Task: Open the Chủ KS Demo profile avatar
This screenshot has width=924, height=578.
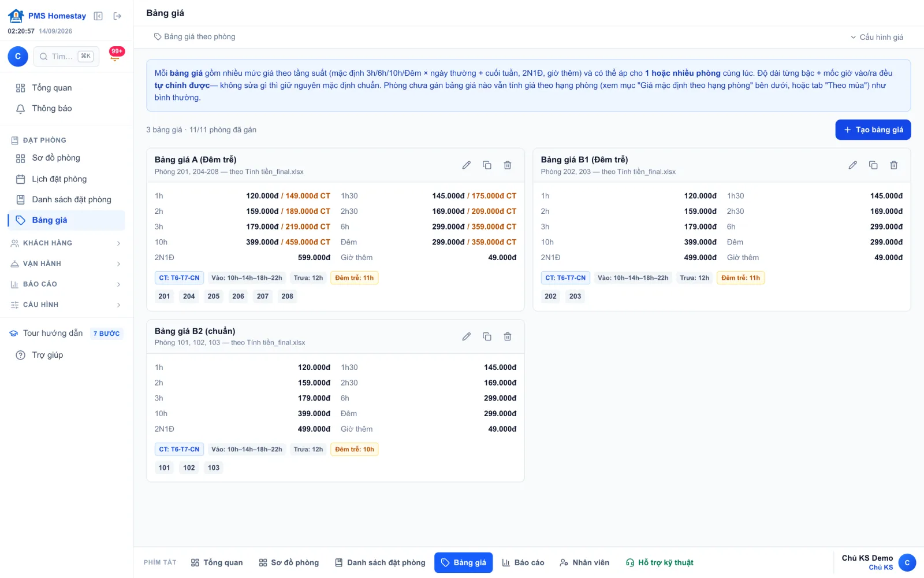Action: tap(907, 562)
